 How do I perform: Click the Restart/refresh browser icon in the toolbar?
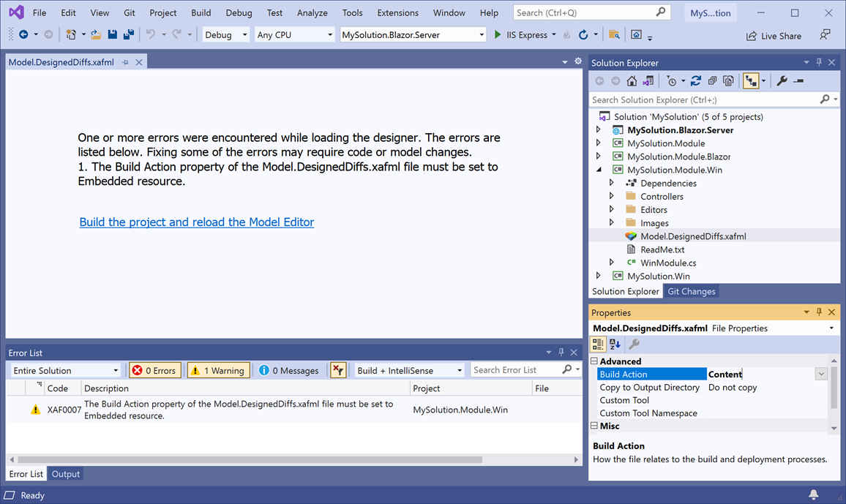tap(583, 35)
